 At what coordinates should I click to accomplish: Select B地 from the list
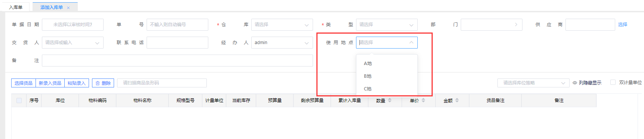click(387, 76)
